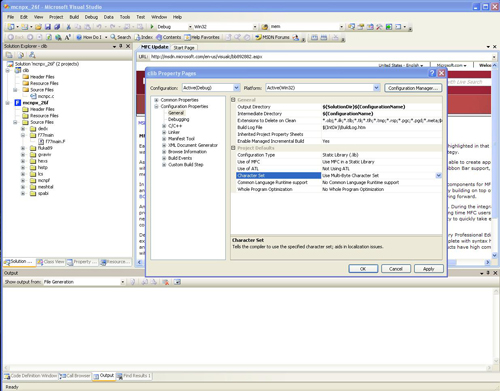Collapse the Project Defaults section in the grid
Viewport: 500px width, 391px height.
point(233,148)
